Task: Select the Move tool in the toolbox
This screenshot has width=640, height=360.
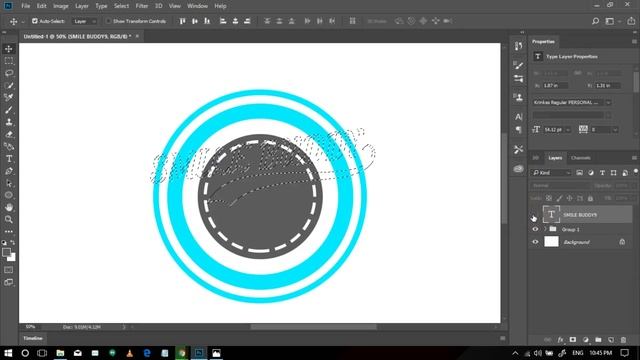Action: [x=9, y=49]
